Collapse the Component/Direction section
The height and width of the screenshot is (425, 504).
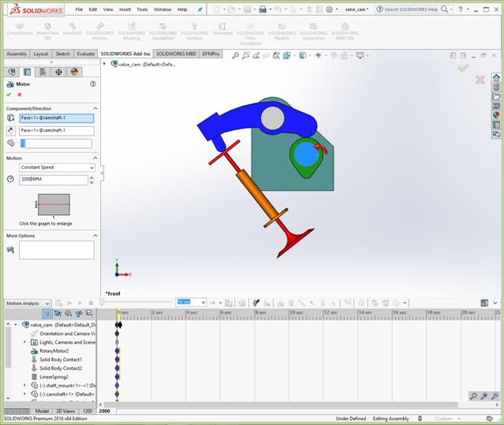pyautogui.click(x=95, y=108)
